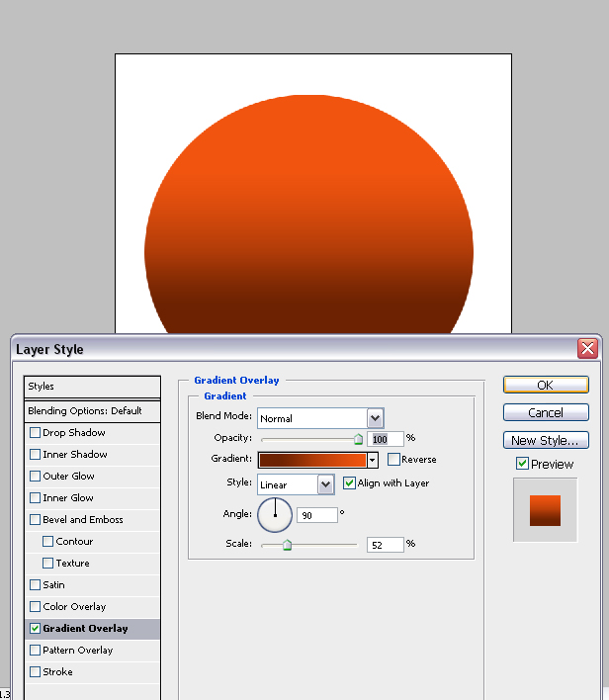Enable the Stroke checkbox
This screenshot has height=700, width=609.
[x=35, y=672]
